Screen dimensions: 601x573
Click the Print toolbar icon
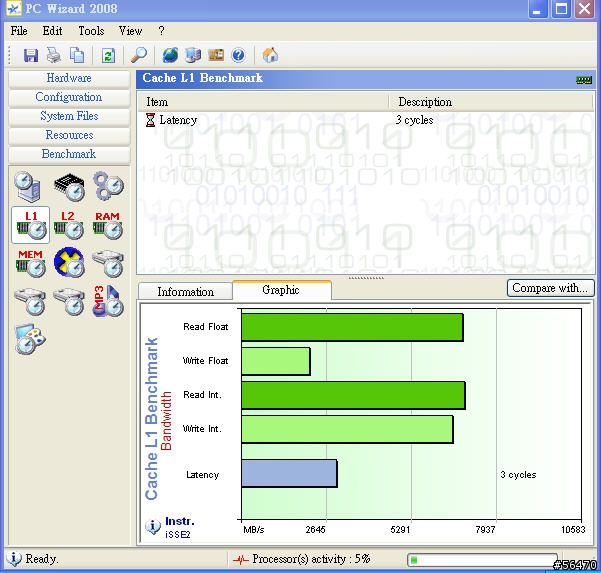click(54, 55)
